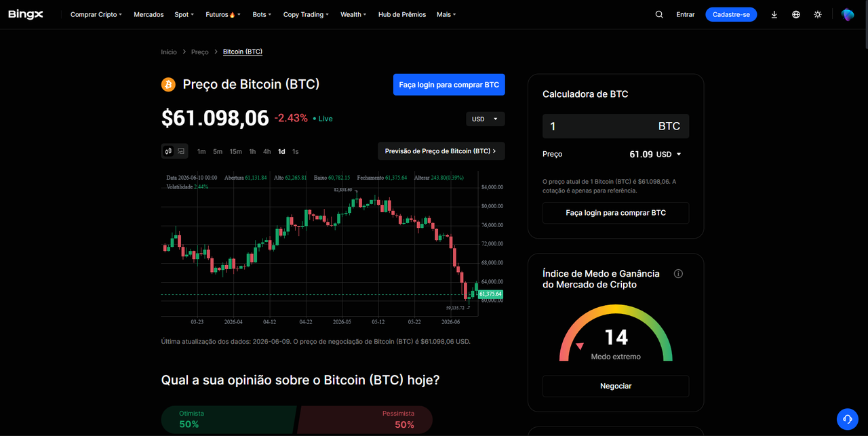The width and height of the screenshot is (868, 436).
Task: Click the 59,135.72 low marker on chart
Action: tap(455, 308)
